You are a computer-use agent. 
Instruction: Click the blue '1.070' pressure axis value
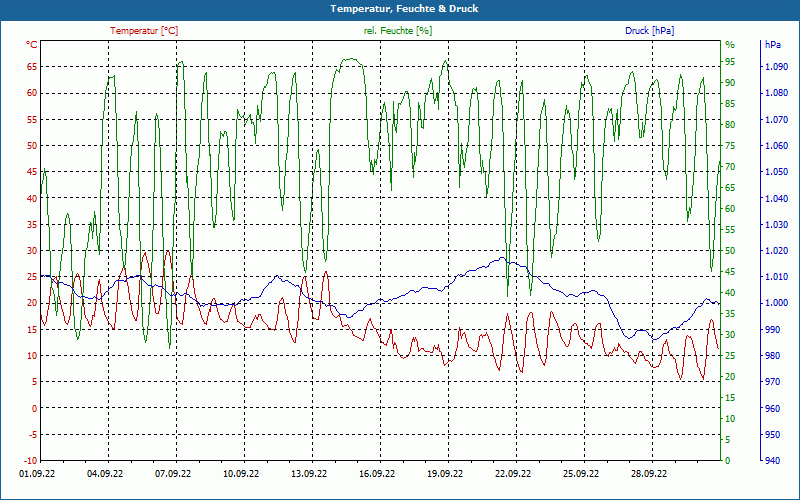pos(777,119)
